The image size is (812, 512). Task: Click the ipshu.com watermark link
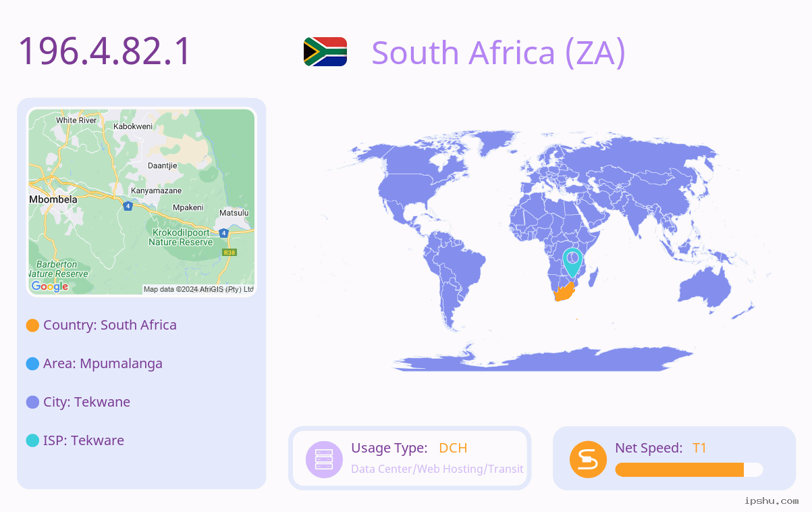pos(772,501)
